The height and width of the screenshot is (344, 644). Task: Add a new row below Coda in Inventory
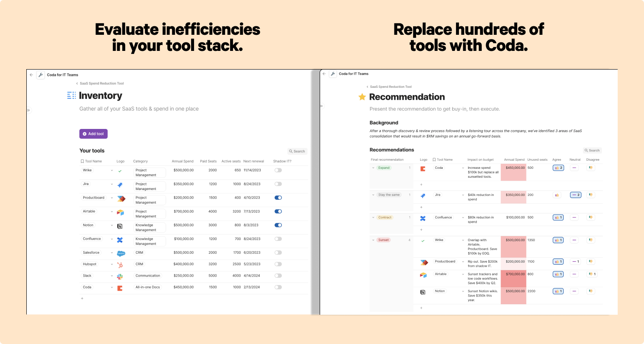pos(82,299)
